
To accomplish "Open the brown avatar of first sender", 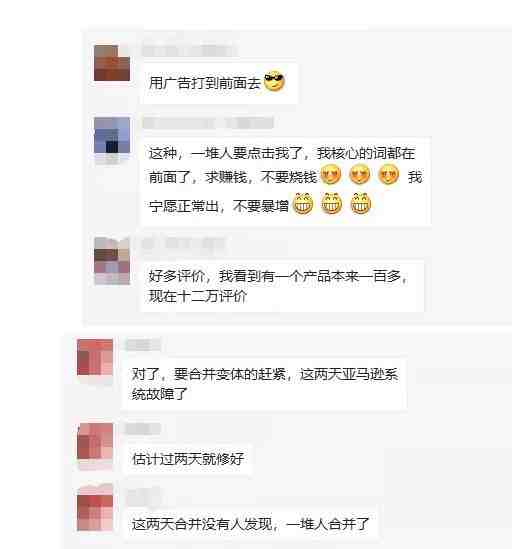I will 112,63.
